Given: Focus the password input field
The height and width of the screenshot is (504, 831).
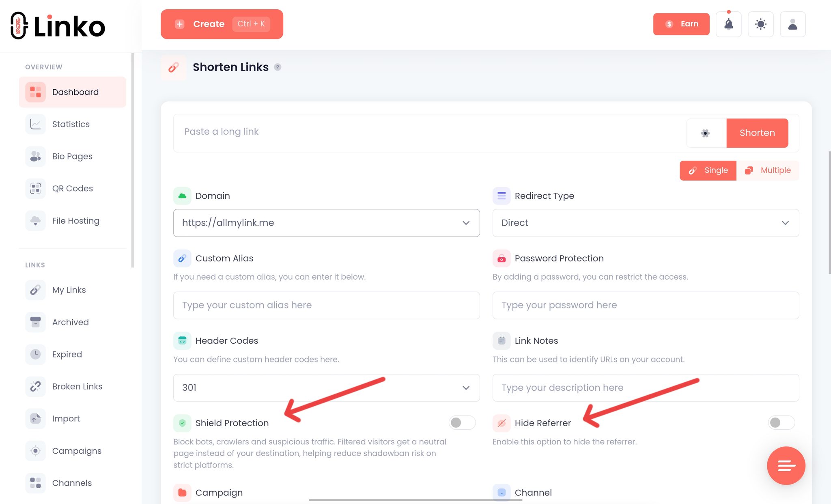Looking at the screenshot, I should tap(646, 306).
